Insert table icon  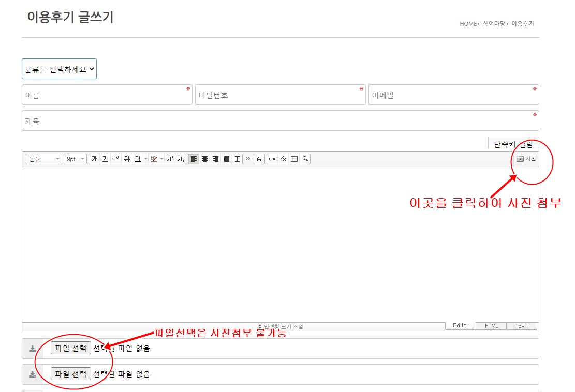click(294, 159)
